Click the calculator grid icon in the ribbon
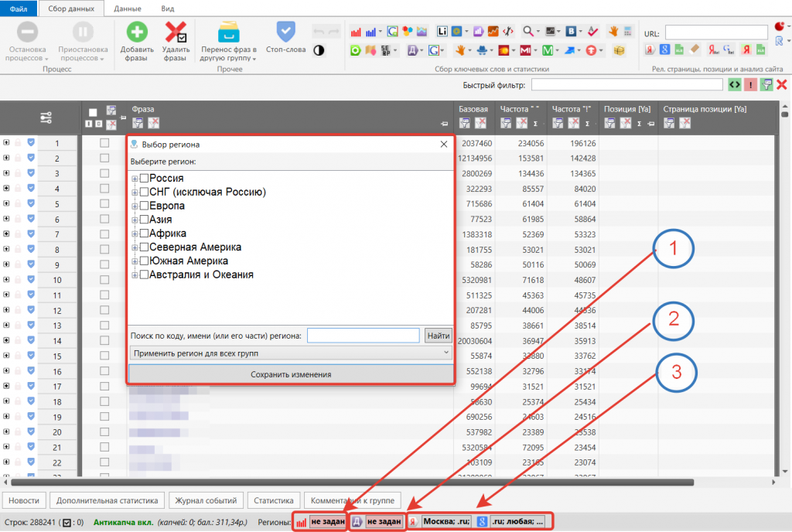Image resolution: width=792 pixels, height=532 pixels. coord(628,31)
